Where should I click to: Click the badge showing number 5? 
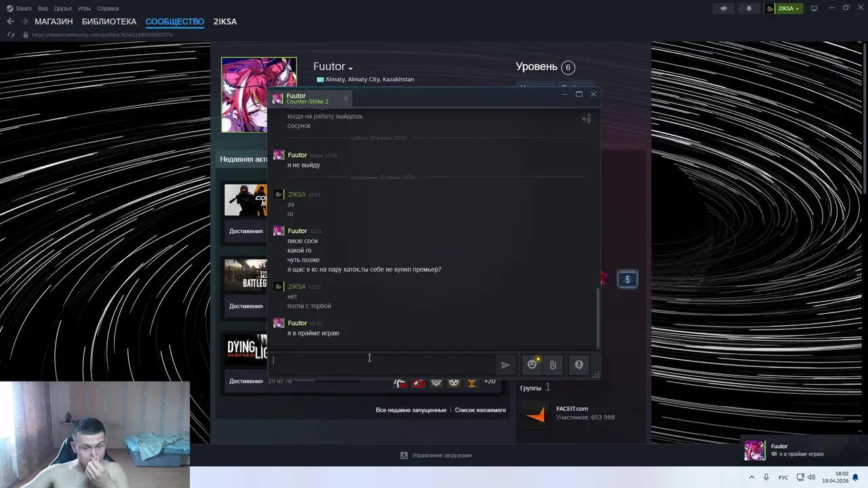point(627,279)
